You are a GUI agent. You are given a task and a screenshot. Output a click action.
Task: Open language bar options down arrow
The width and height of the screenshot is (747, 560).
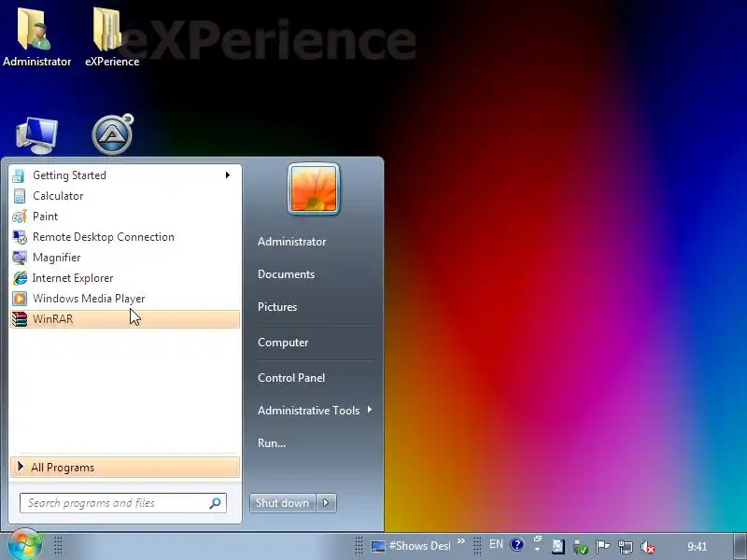[538, 550]
